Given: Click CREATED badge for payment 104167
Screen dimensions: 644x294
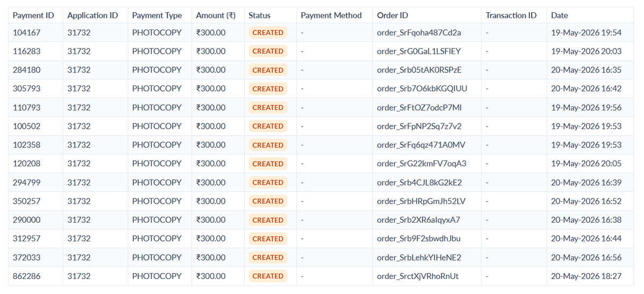Looking at the screenshot, I should pos(268,33).
